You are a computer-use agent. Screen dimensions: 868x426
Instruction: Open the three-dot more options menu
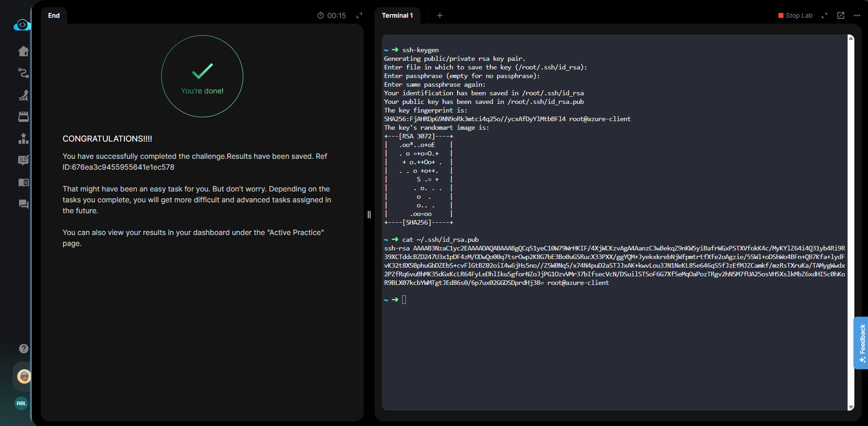857,15
